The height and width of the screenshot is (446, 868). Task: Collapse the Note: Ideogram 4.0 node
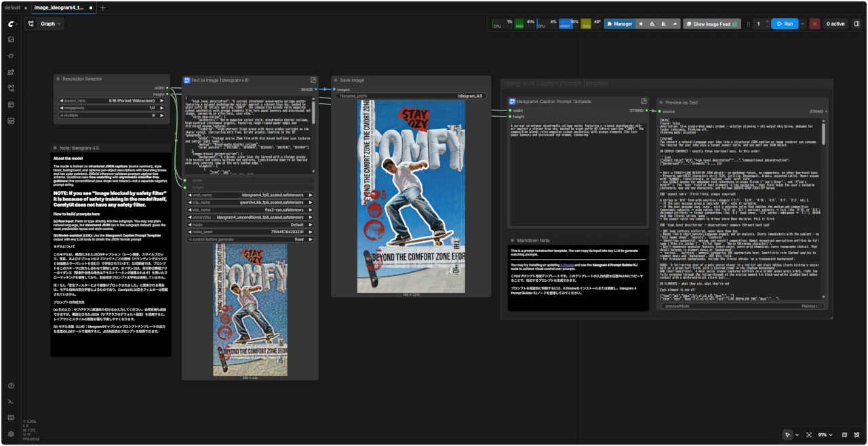[55, 148]
